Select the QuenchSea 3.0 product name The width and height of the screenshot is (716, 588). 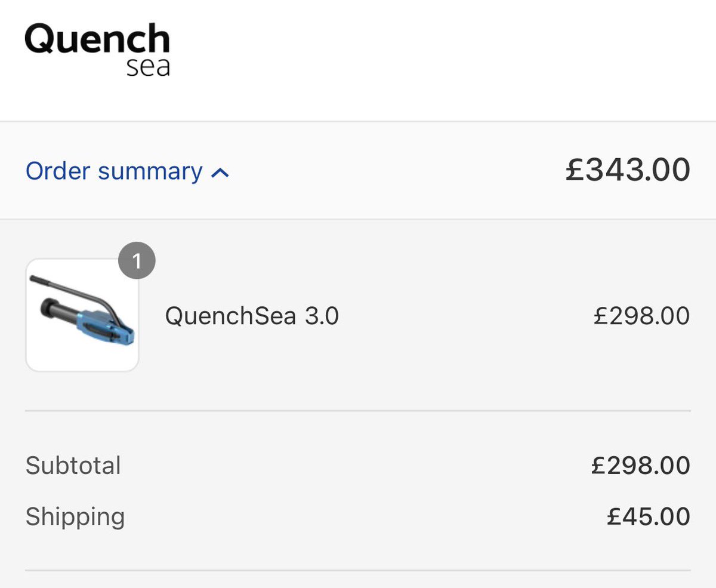pyautogui.click(x=252, y=316)
